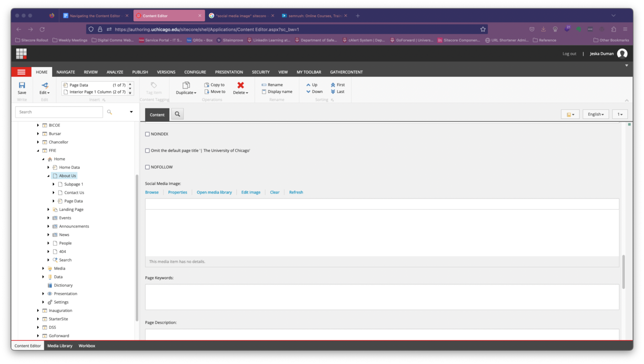Viewport: 644px width, 364px height.
Task: Click the red Delete X icon
Action: coord(240,85)
